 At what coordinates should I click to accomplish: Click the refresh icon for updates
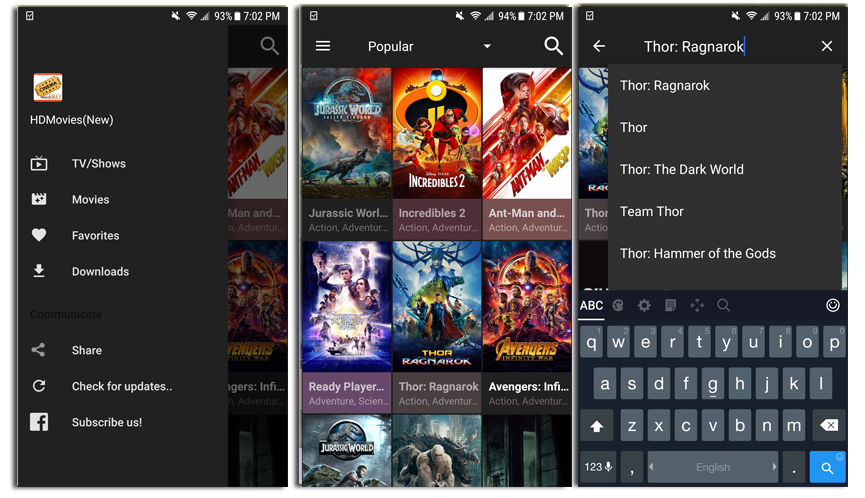click(39, 385)
